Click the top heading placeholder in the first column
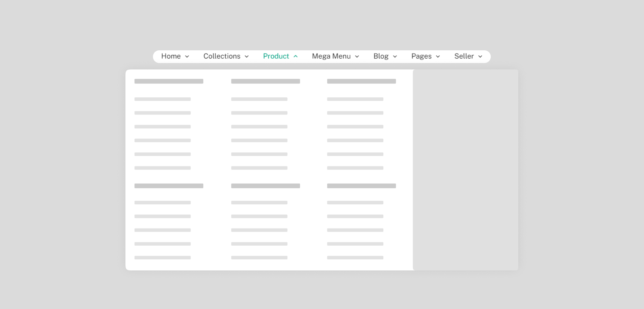 (x=169, y=81)
